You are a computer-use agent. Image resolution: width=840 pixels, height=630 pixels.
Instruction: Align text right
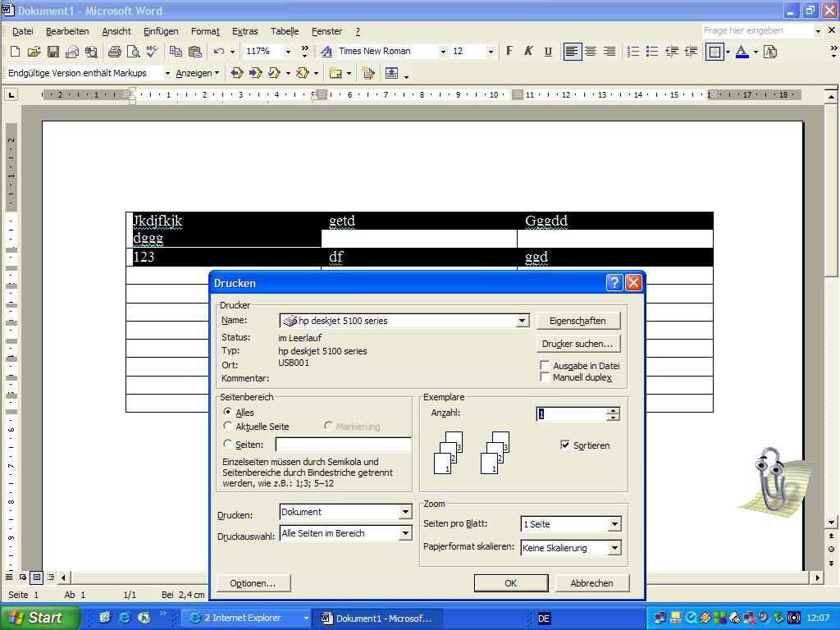(609, 52)
